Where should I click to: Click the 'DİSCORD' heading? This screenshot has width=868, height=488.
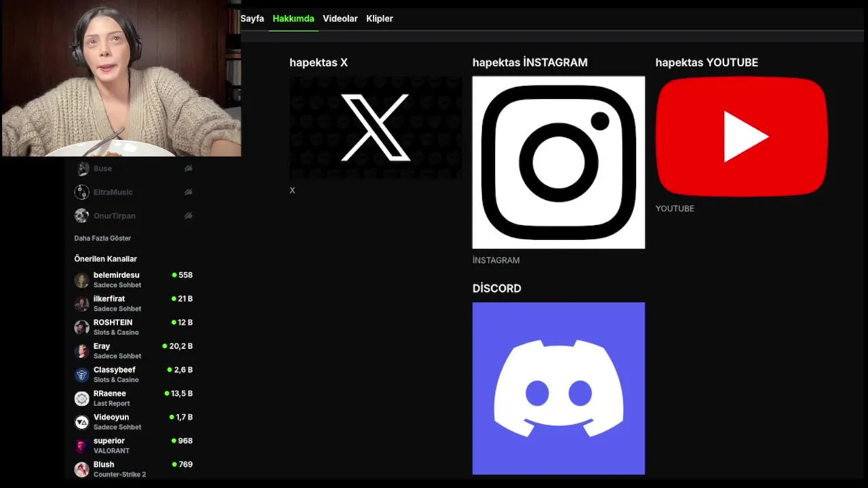[x=496, y=288]
